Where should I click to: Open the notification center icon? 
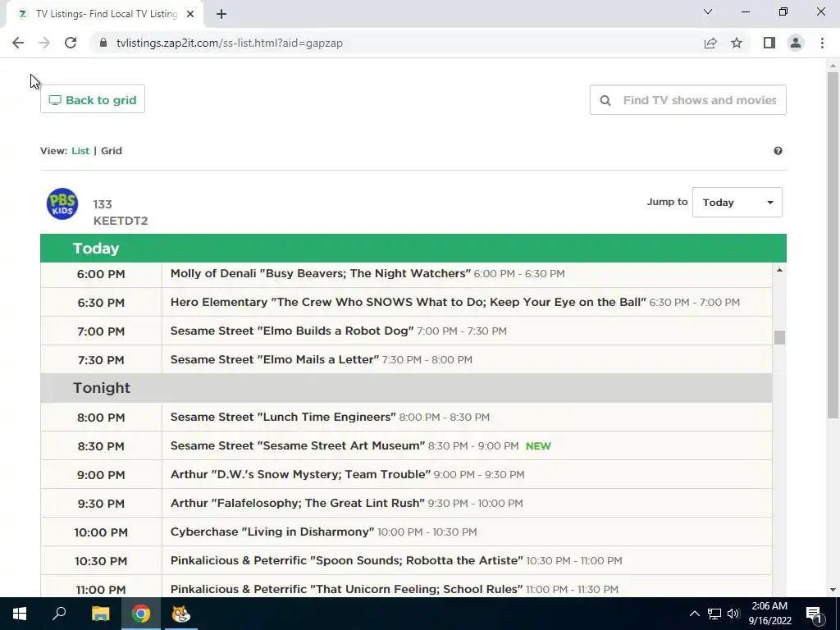814,614
